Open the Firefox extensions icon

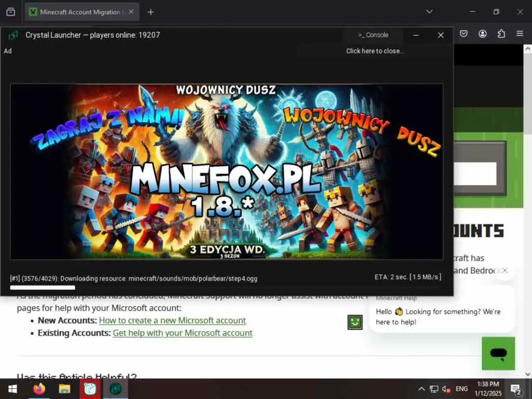click(x=501, y=34)
